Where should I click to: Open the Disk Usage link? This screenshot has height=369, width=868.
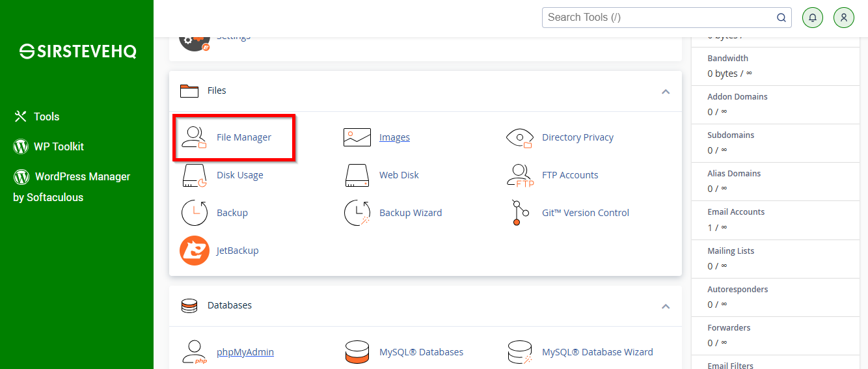click(x=240, y=175)
